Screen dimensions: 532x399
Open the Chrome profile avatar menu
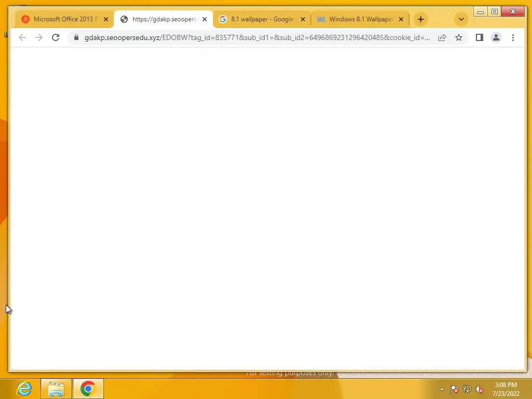tap(496, 37)
